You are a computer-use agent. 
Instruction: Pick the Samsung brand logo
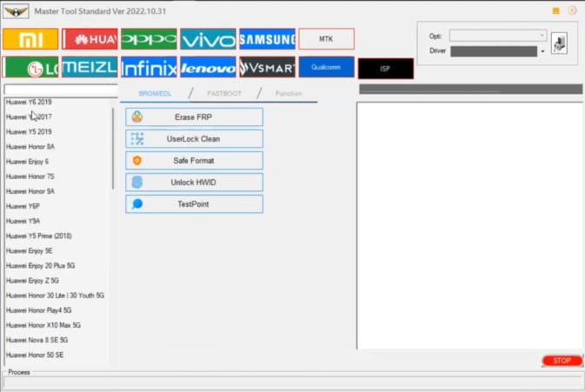pos(267,39)
